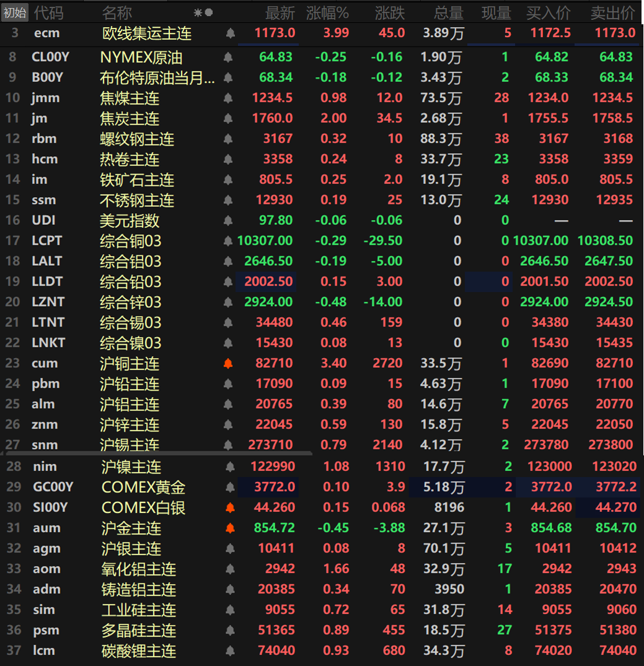Click the alert bell for 欧线集运主连

click(x=231, y=33)
